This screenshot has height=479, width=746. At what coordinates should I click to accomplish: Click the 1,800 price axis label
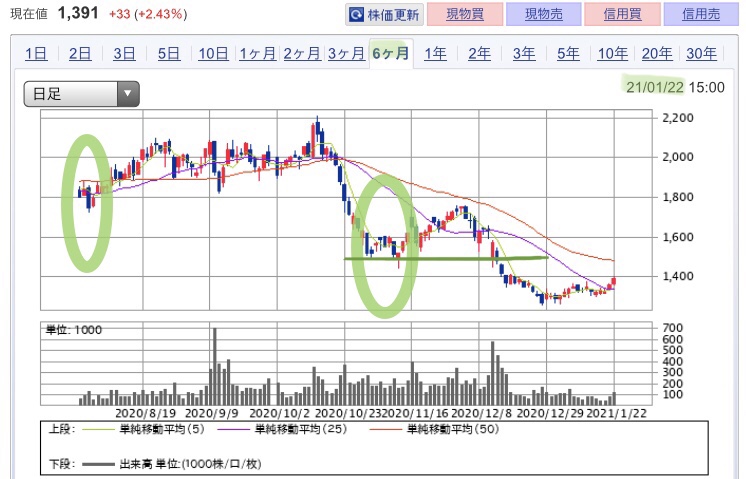tap(677, 197)
